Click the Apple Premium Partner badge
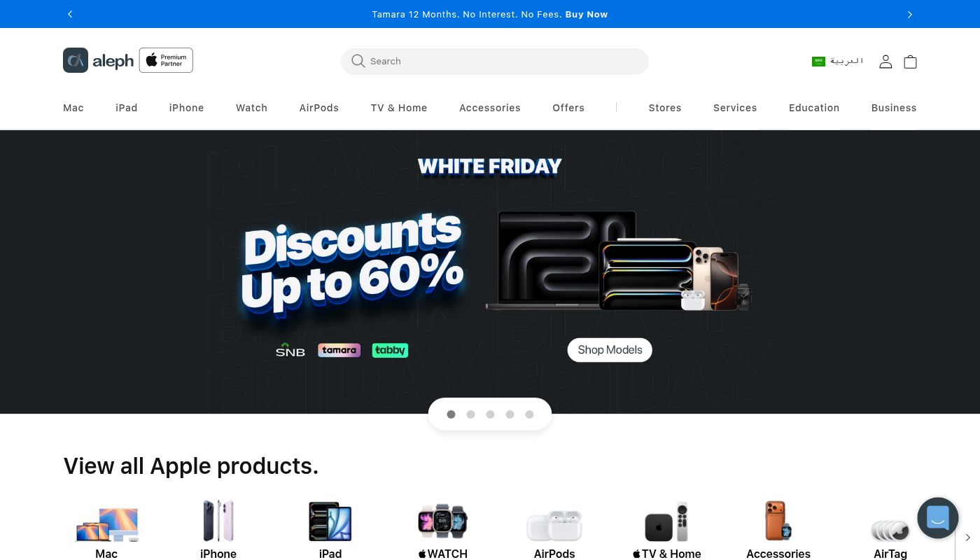Screen dimensions: 980x560 [166, 60]
